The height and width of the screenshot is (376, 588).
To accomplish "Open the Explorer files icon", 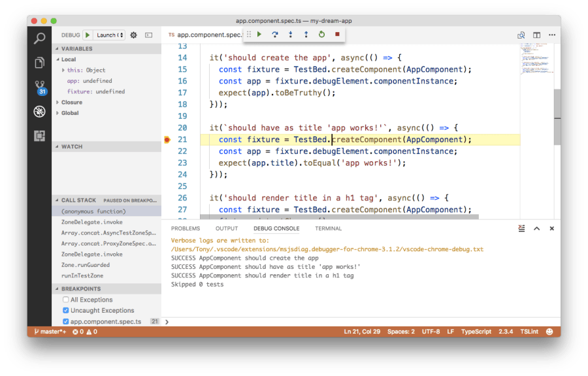I will coord(39,63).
